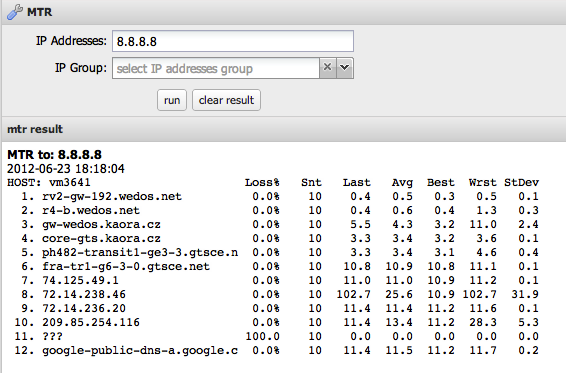Viewport: 566px width, 373px height.
Task: Focus the IP Addresses input field
Action: [233, 41]
